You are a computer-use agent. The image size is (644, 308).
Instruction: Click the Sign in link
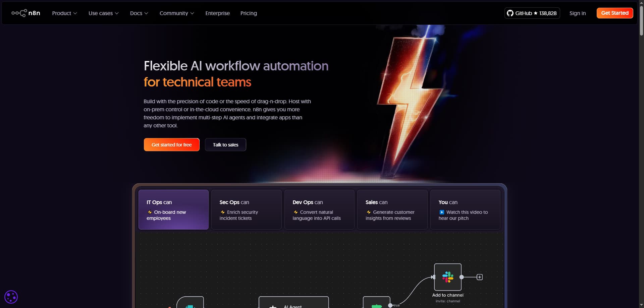click(x=577, y=13)
